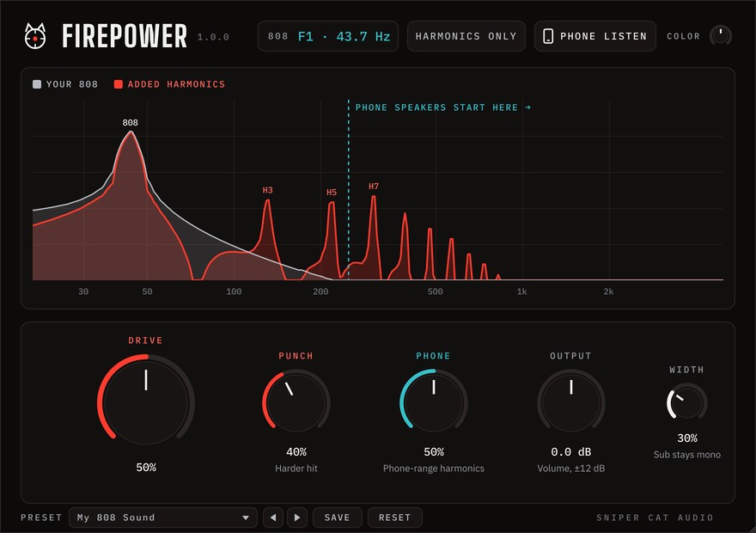Click the version number 1.0.0

coord(213,37)
